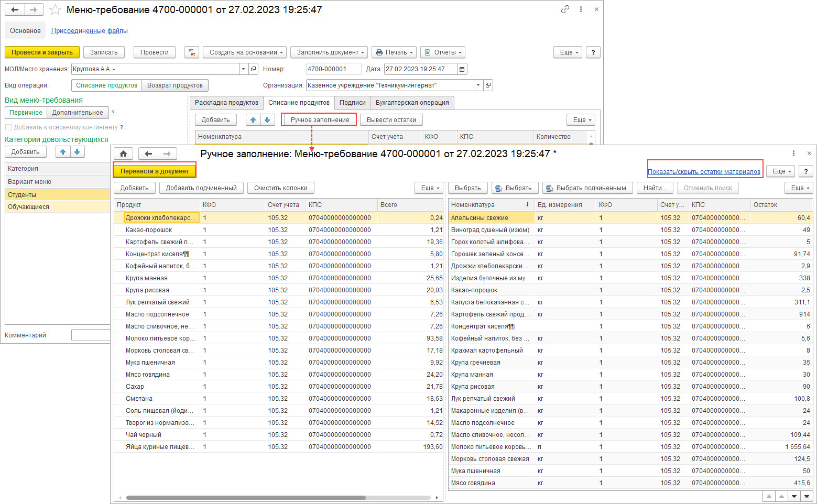Image resolution: width=817 pixels, height=504 pixels.
Task: Click Вывести остатки button
Action: (391, 120)
